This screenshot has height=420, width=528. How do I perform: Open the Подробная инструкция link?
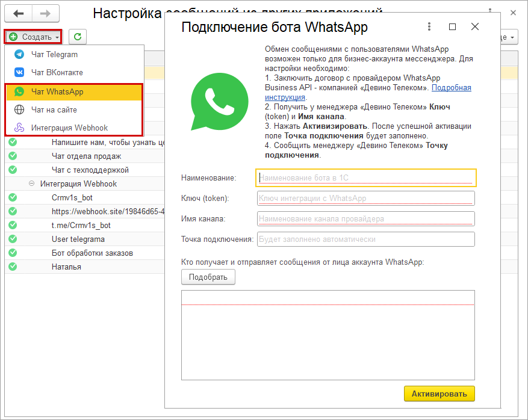[x=451, y=88]
